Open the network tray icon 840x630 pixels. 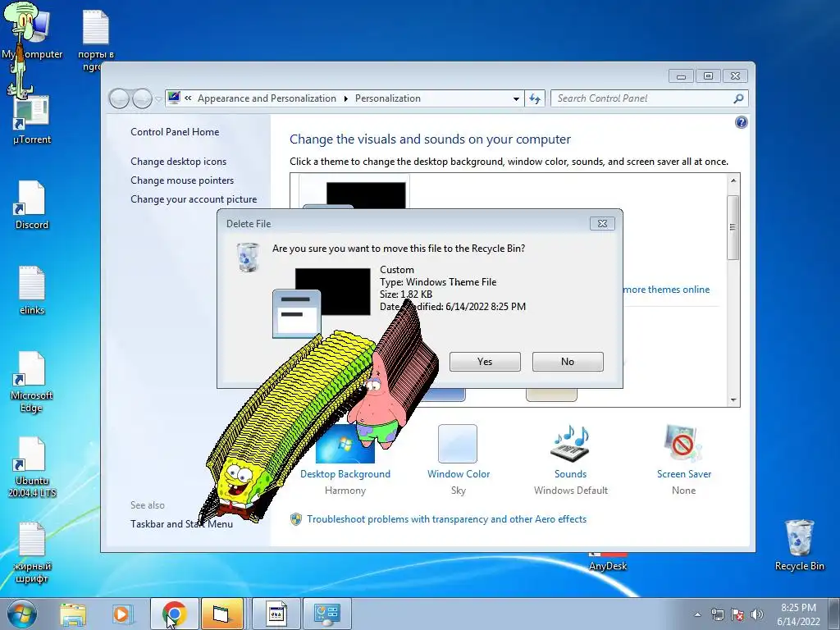point(717,614)
